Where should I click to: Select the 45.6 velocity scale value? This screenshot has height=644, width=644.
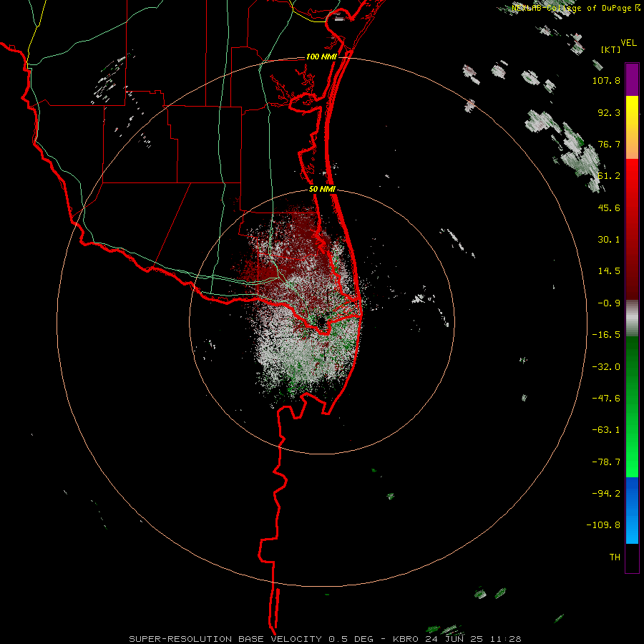click(609, 208)
